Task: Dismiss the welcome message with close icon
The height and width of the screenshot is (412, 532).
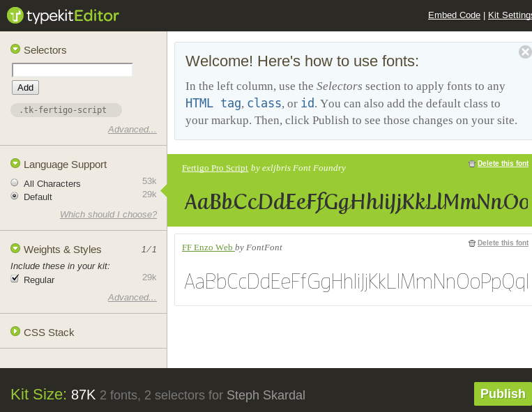Action: (525, 52)
